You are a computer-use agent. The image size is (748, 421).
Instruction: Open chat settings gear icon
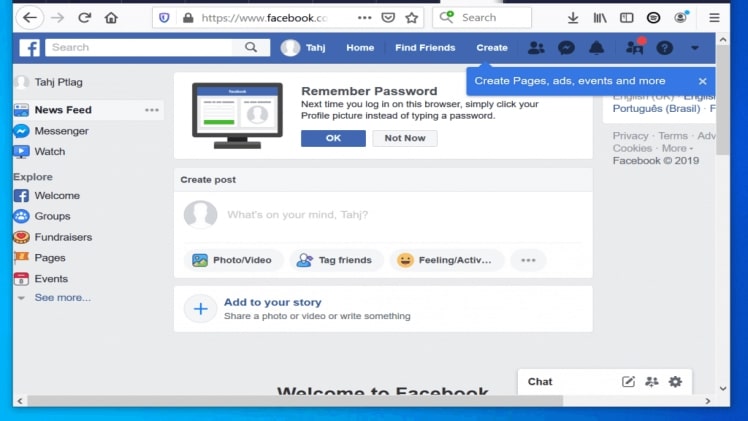[x=675, y=382]
